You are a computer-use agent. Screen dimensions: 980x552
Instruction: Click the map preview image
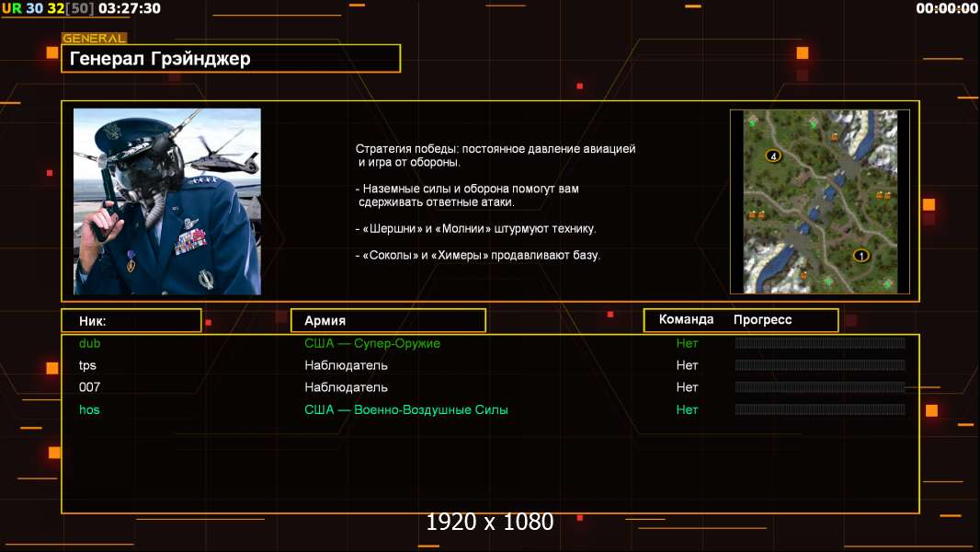pos(820,201)
